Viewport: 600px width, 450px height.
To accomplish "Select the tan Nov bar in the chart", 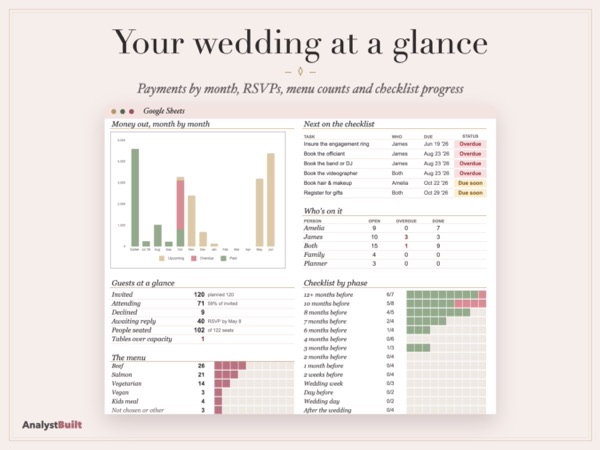I will (191, 221).
